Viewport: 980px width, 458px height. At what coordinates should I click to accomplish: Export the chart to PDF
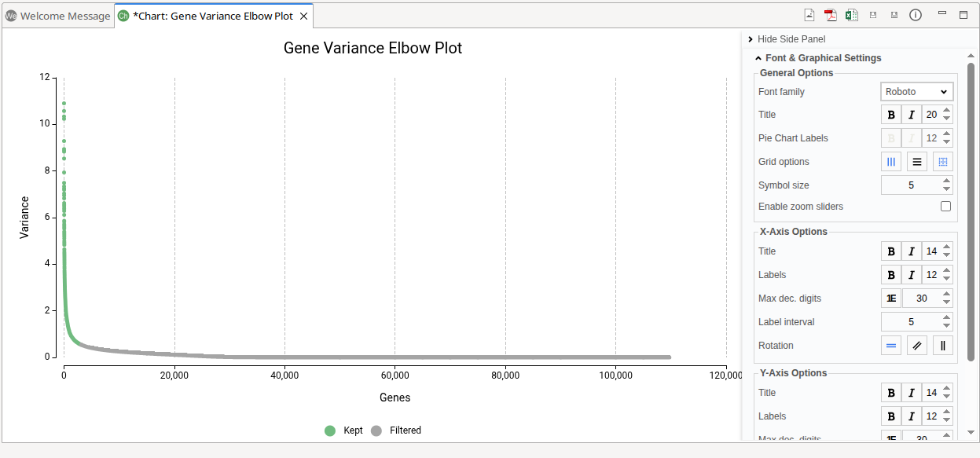[x=830, y=15]
